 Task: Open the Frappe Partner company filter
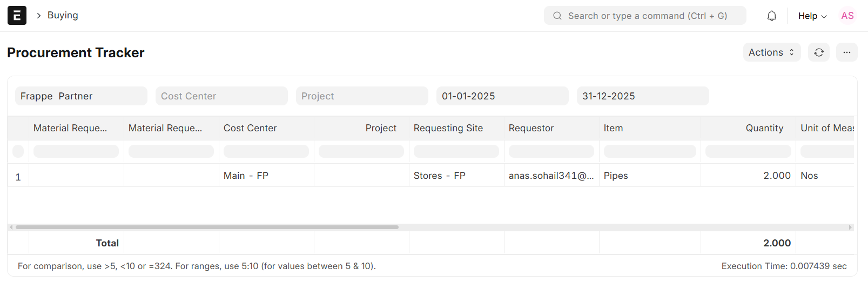pyautogui.click(x=81, y=96)
